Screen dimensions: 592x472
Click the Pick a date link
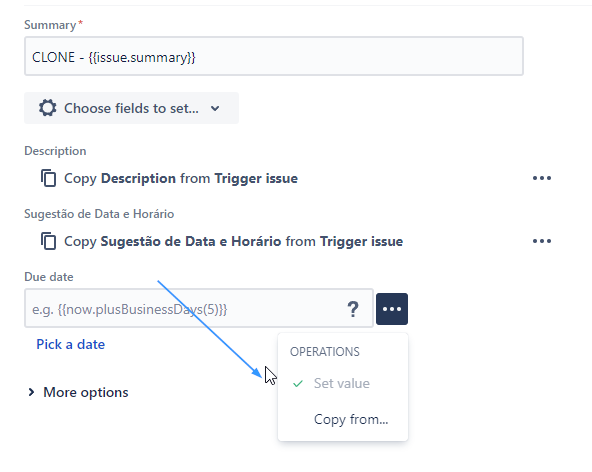71,344
